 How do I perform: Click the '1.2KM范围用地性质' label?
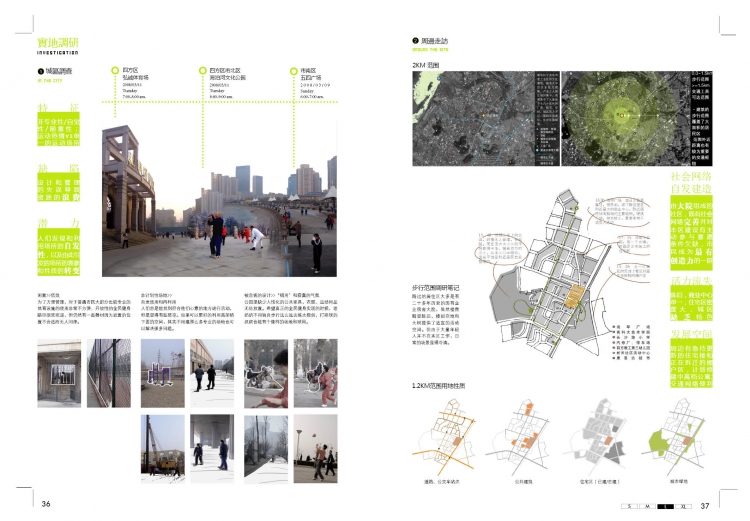[x=438, y=386]
